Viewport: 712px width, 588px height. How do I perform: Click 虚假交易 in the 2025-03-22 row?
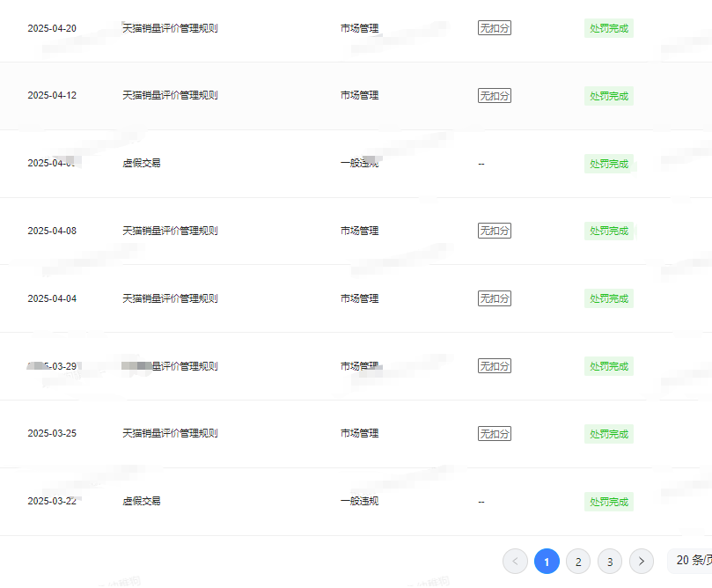(142, 501)
